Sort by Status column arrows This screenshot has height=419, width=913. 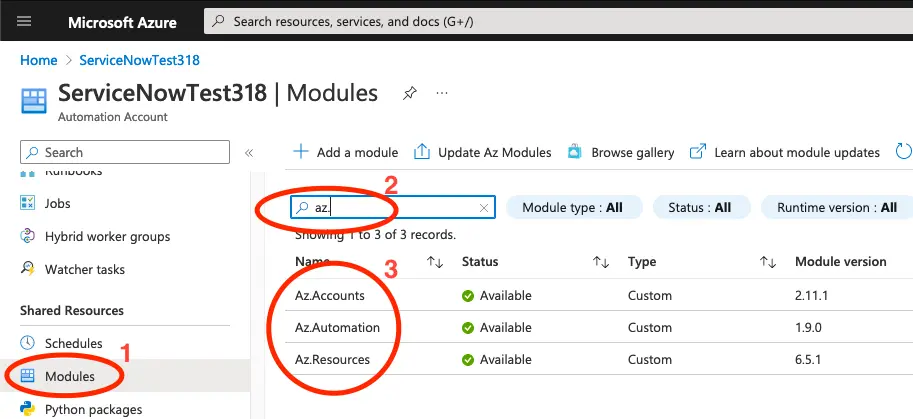point(601,262)
